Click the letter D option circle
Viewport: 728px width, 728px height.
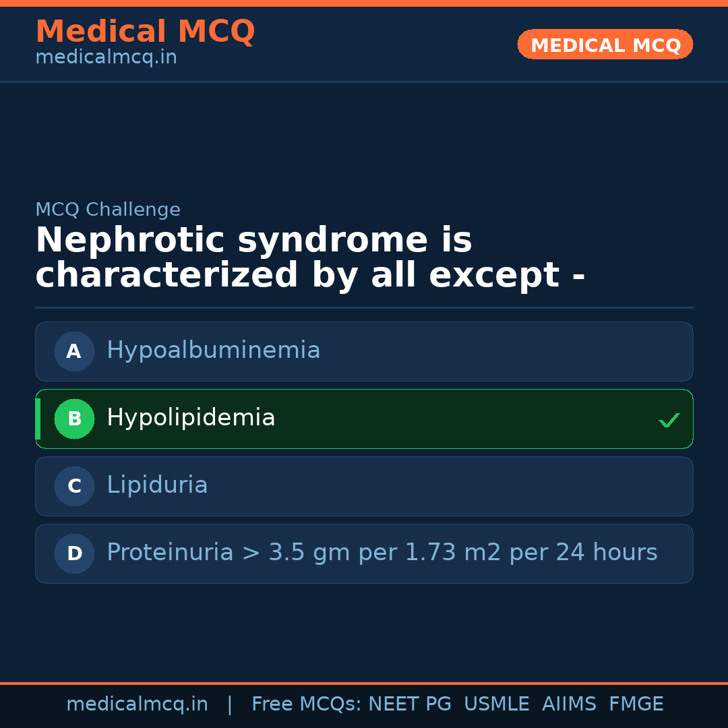pos(74,553)
